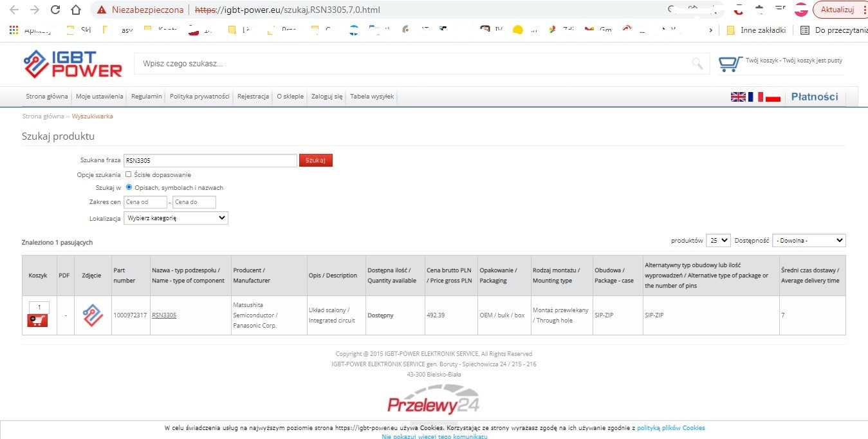This screenshot has width=868, height=439.
Task: Switch language with the UK flag
Action: coord(738,97)
